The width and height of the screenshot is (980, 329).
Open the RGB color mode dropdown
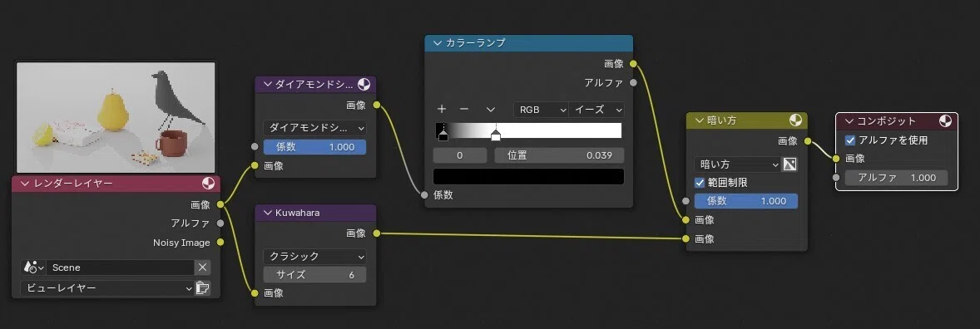coord(541,109)
